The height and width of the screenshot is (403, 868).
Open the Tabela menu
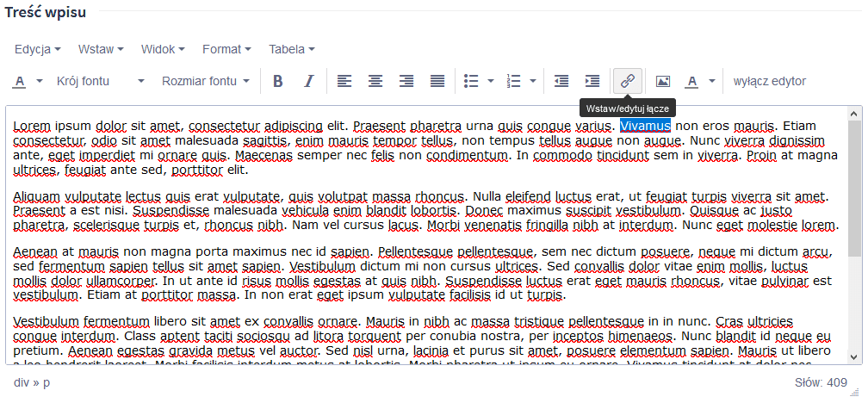[x=291, y=49]
